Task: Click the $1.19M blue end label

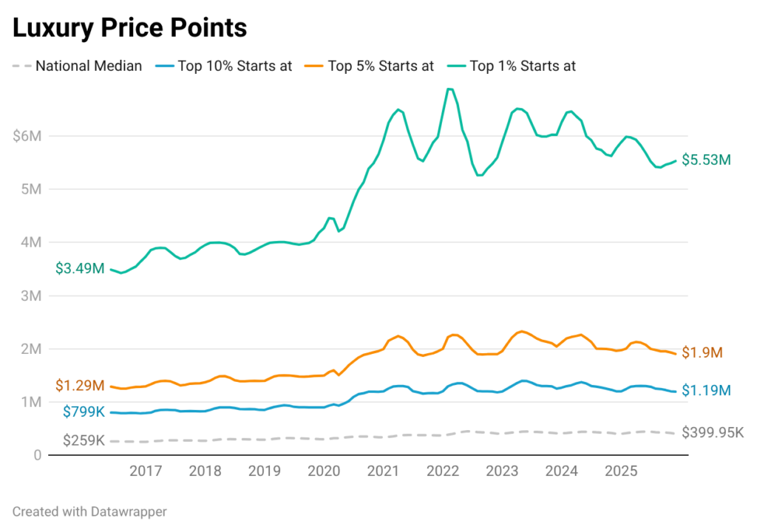Action: (706, 390)
